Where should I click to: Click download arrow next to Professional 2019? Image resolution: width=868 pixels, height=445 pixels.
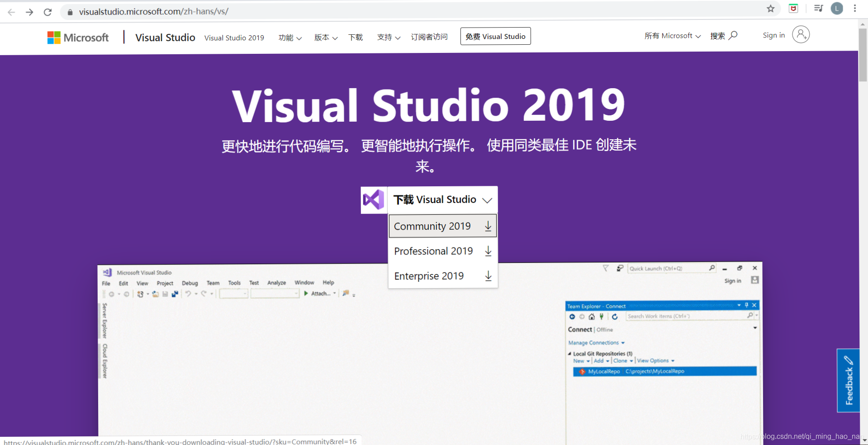[x=488, y=251]
